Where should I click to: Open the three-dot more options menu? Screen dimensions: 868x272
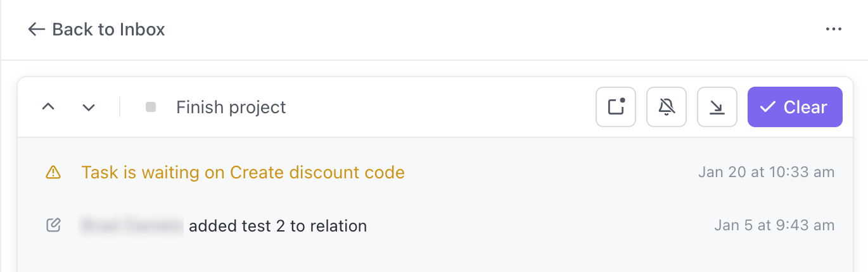click(x=833, y=29)
